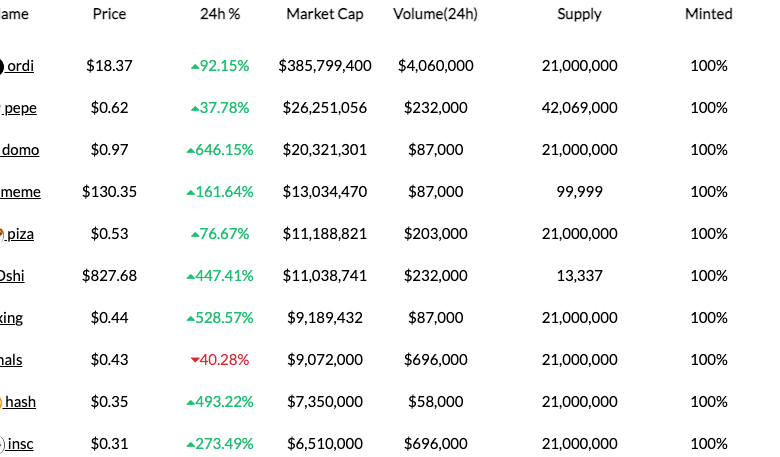Screen dimensions: 780x457
Task: Click the 646.15% change for domo
Action: tap(219, 150)
